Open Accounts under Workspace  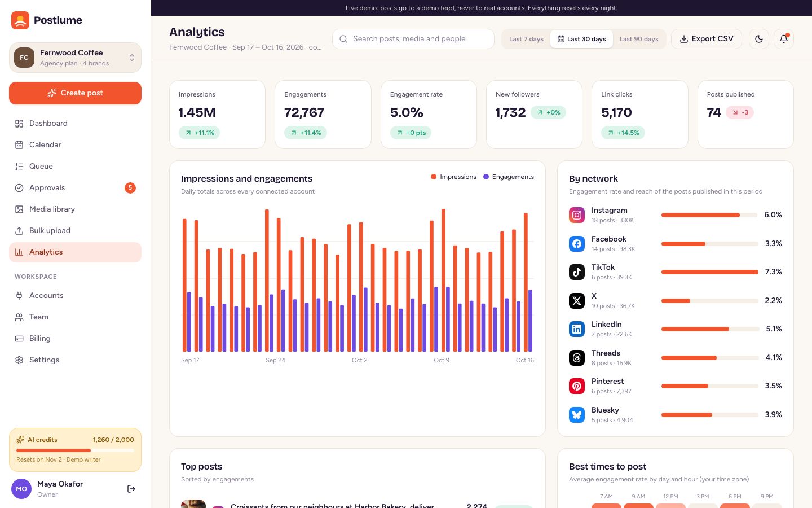(x=75, y=296)
